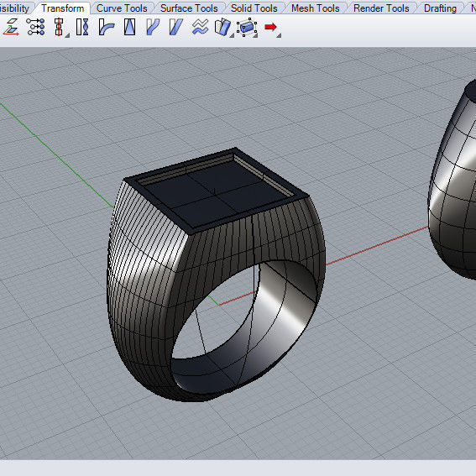Viewport: 476px width, 476px height.
Task: Open the Transform tab
Action: pyautogui.click(x=62, y=8)
